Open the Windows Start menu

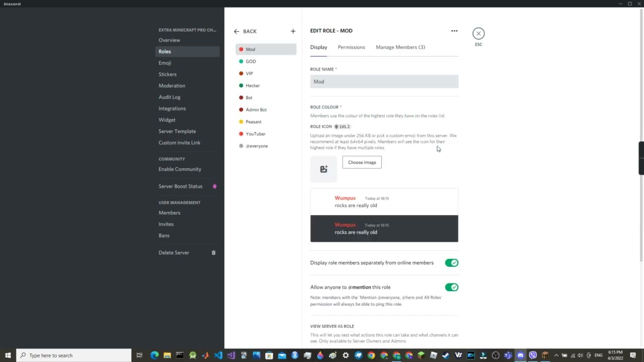[8, 355]
